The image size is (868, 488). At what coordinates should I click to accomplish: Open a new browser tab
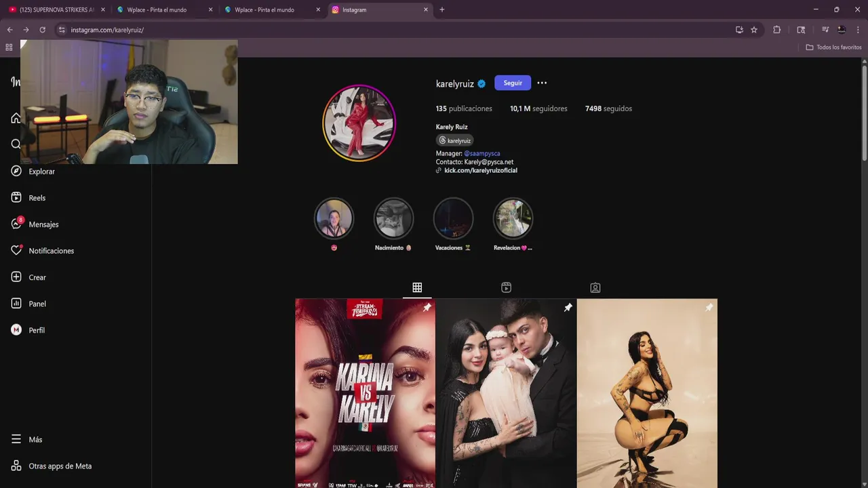pyautogui.click(x=442, y=9)
